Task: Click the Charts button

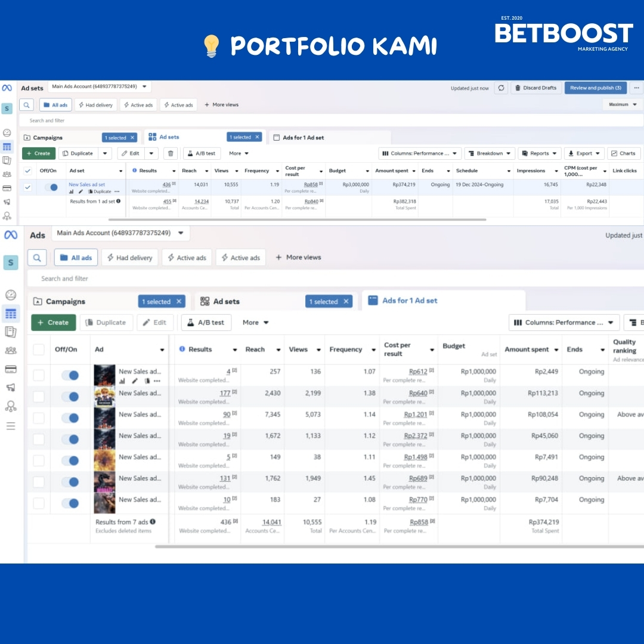Action: coord(624,153)
